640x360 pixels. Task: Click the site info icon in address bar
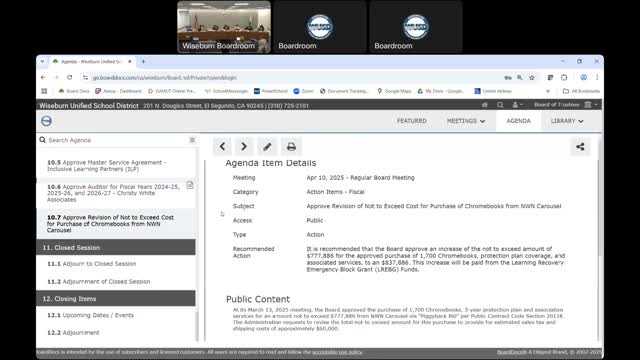tap(85, 78)
